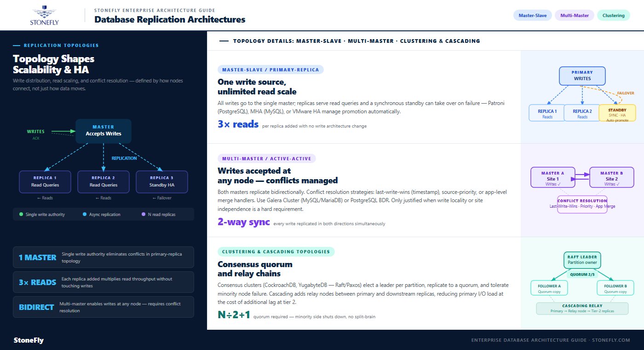The height and width of the screenshot is (350, 644).
Task: Click the MASTER B Site 2 node
Action: pyautogui.click(x=612, y=178)
